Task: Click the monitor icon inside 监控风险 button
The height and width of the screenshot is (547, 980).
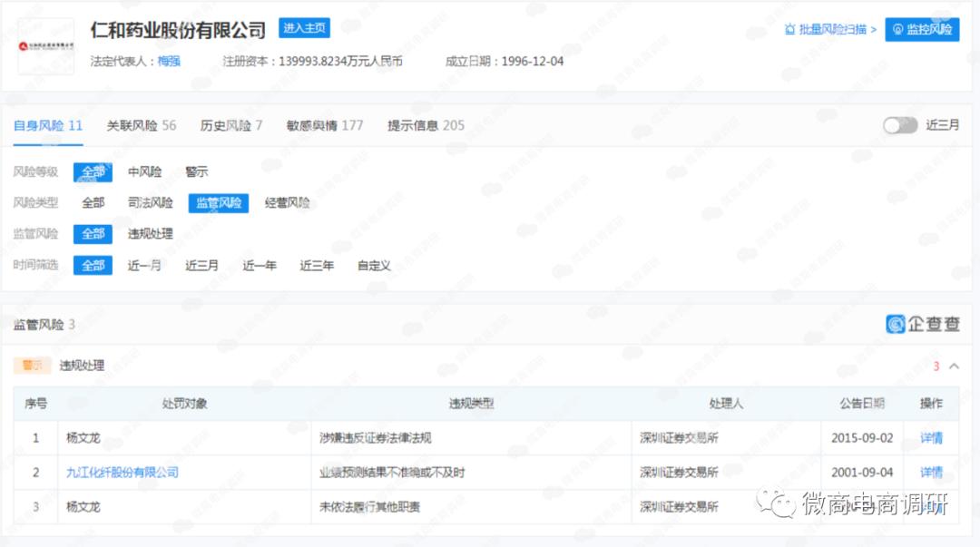Action: point(897,29)
